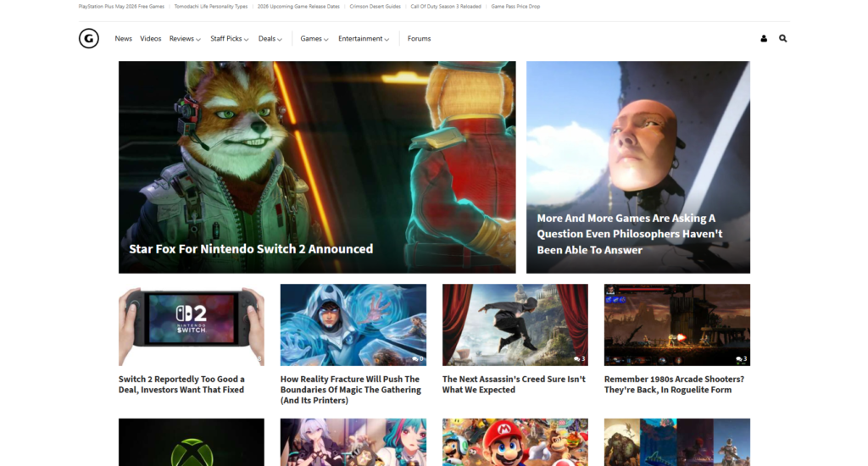Expand the Reviews dropdown menu
This screenshot has height=466, width=868.
185,39
